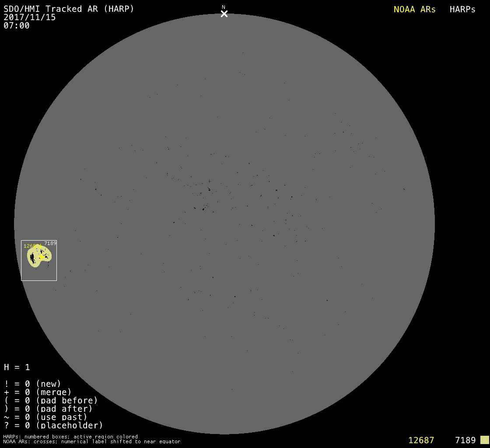
Task: Click the small yellow arrow beside label 12687
Action: [x=40, y=246]
